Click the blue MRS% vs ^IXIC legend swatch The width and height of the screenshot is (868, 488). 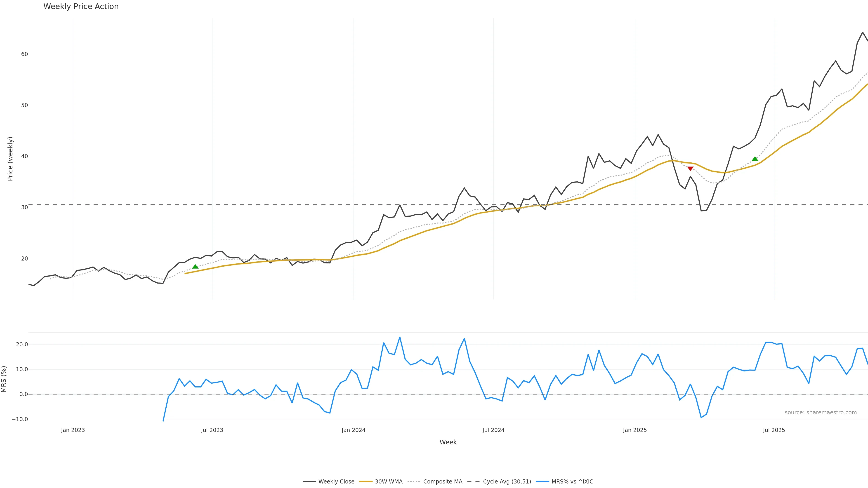click(542, 482)
